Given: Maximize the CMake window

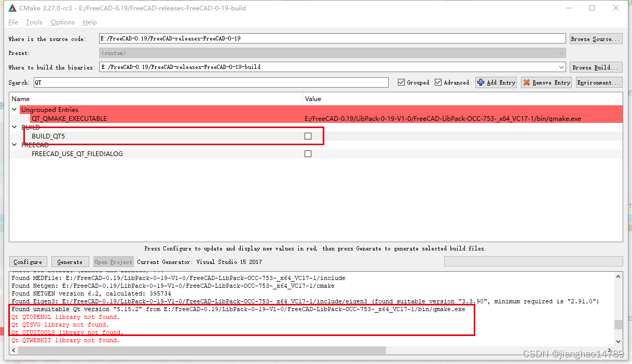Looking at the screenshot, I should [592, 8].
